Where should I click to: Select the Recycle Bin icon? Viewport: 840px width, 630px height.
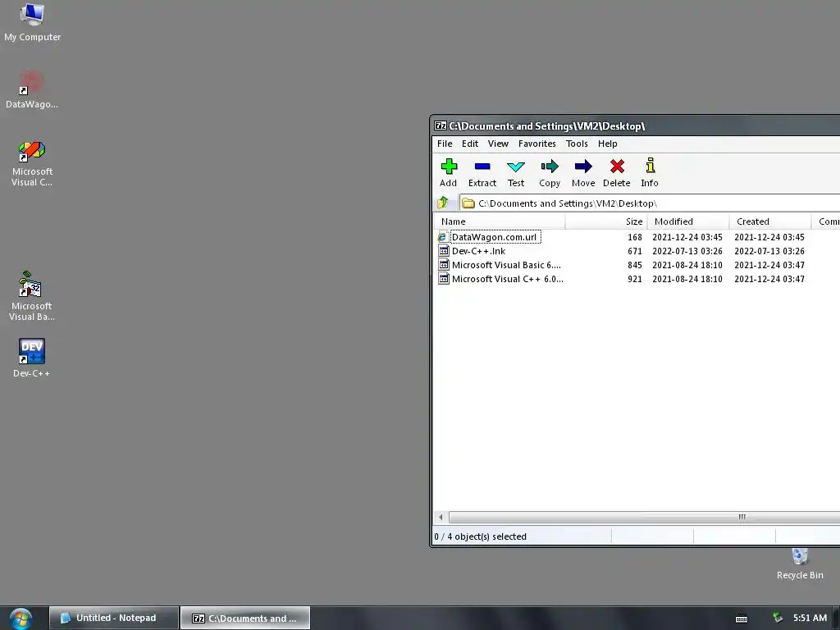800,564
